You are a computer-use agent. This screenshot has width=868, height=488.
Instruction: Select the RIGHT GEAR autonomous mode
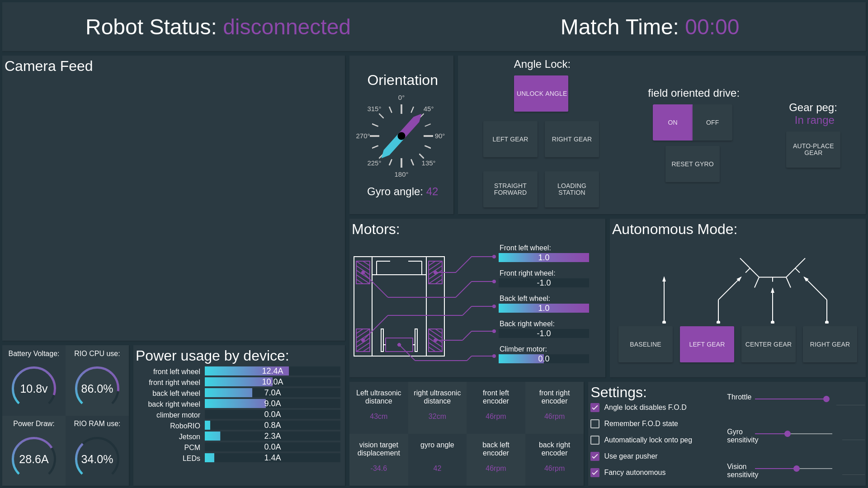pyautogui.click(x=830, y=344)
